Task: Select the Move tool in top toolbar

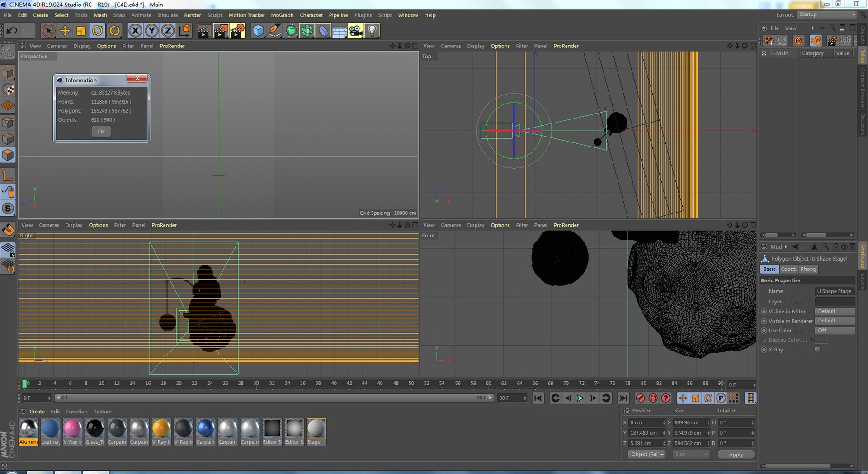Action: 65,31
